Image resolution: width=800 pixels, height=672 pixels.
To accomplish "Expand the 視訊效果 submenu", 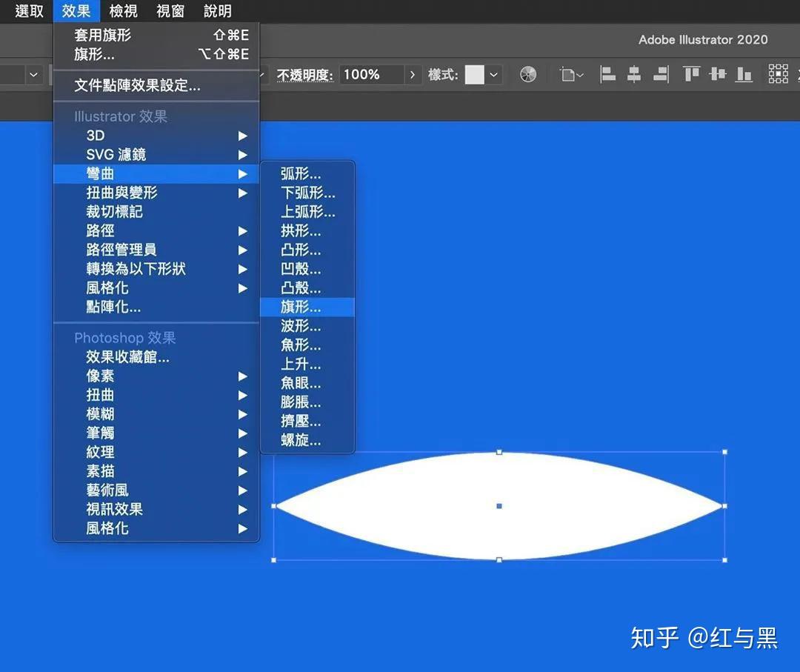I will pyautogui.click(x=156, y=509).
